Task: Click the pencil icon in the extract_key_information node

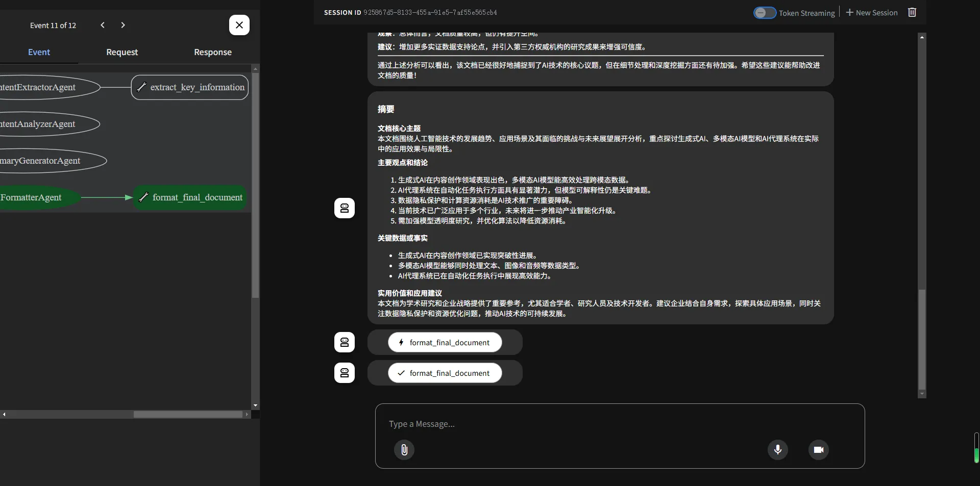Action: click(141, 87)
